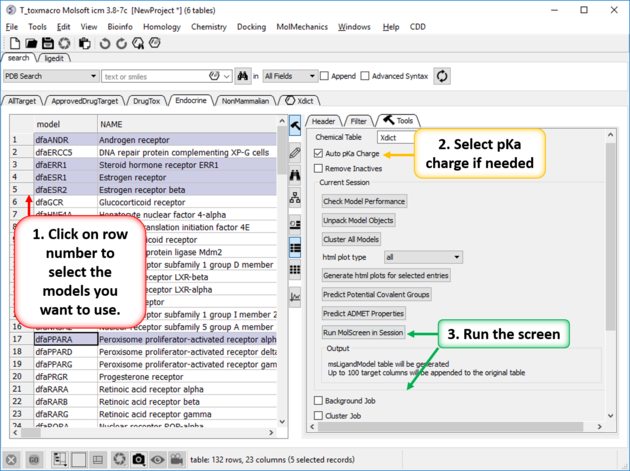Uncheck the Auto pKa Charge checkbox

coord(319,154)
